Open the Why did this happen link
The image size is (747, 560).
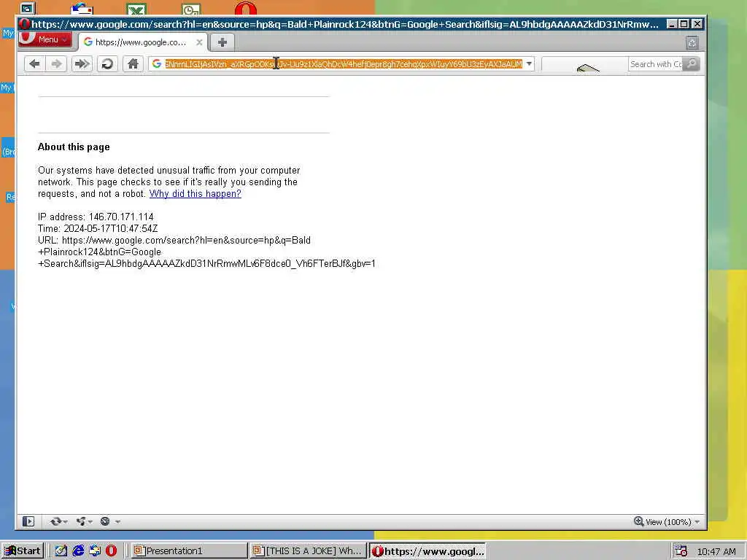196,194
